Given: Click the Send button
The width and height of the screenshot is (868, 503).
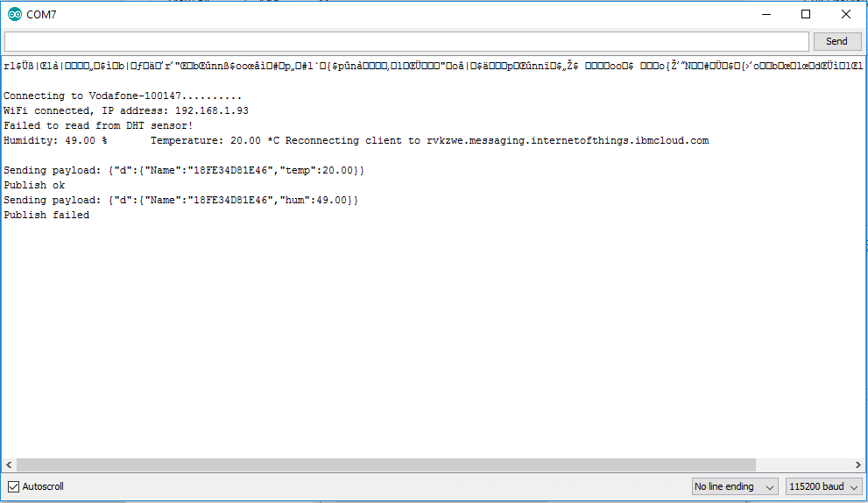Looking at the screenshot, I should [x=837, y=41].
